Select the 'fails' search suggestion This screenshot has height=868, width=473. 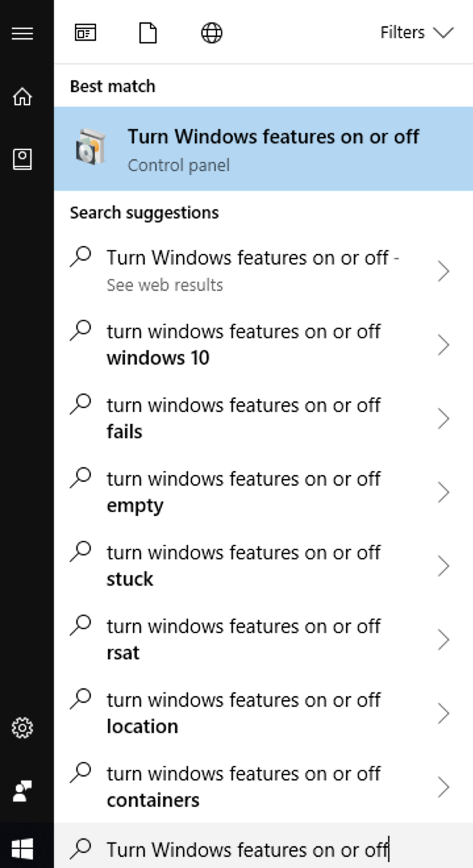[263, 418]
